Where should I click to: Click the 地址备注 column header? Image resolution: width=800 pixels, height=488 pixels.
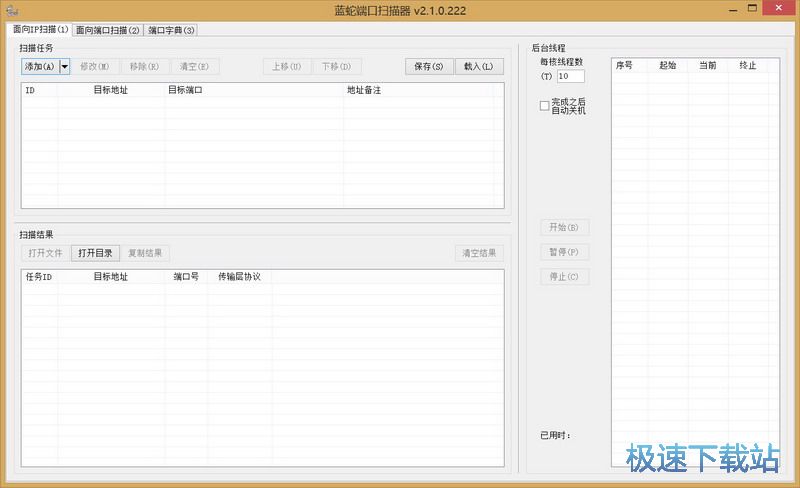coord(364,90)
